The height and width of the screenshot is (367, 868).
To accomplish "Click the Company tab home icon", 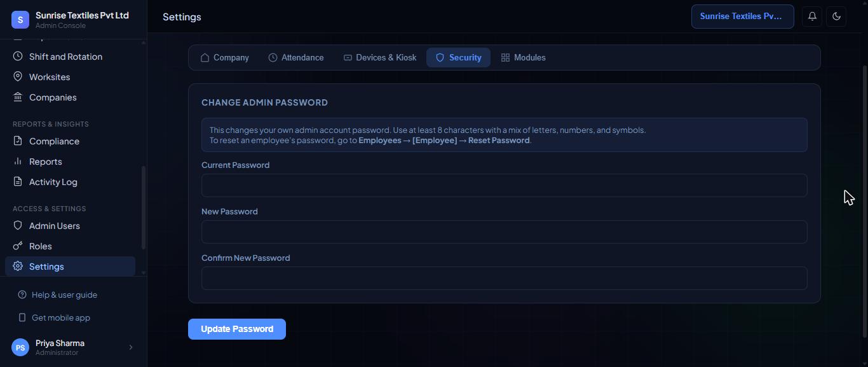I will [x=205, y=58].
